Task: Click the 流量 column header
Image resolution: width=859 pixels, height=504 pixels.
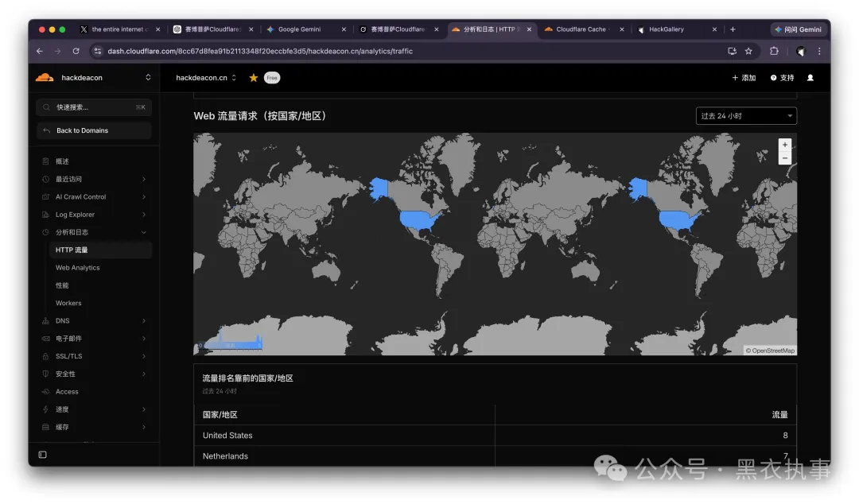Action: pyautogui.click(x=779, y=415)
